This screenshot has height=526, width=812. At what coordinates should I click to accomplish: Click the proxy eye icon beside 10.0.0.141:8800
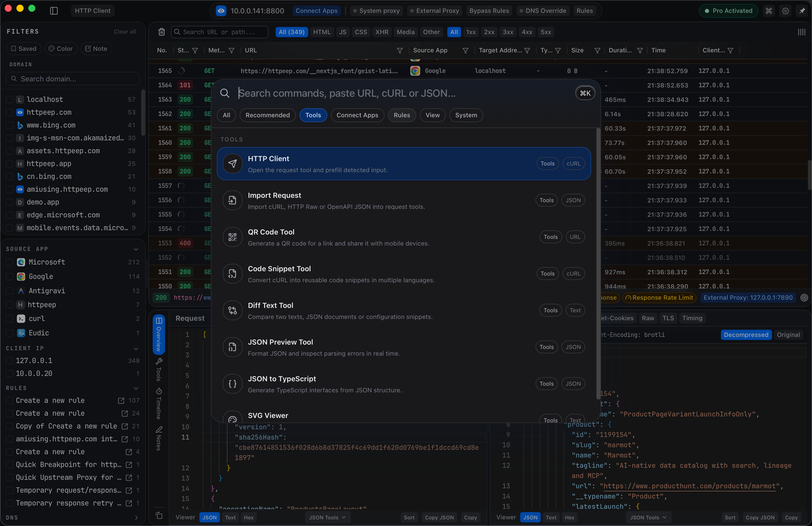221,11
